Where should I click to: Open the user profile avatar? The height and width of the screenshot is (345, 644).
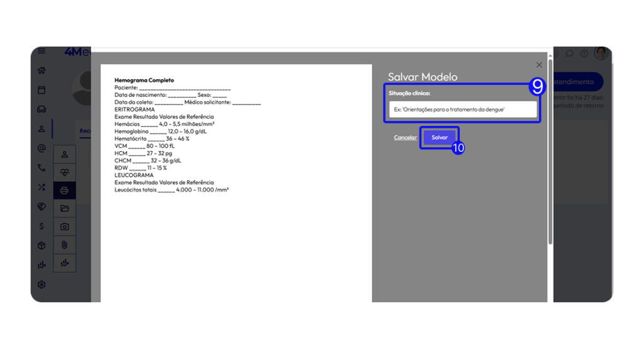click(601, 54)
